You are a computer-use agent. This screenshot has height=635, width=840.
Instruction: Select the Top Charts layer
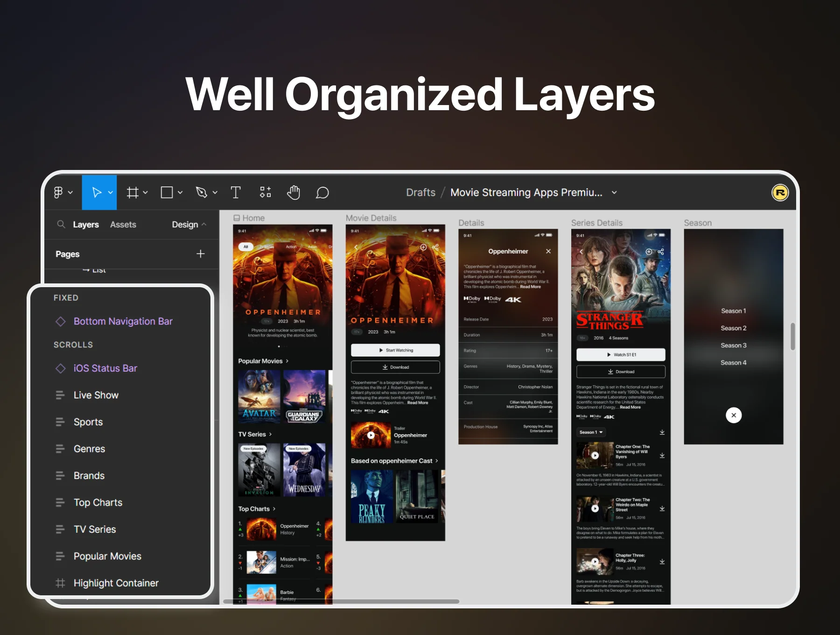(x=98, y=502)
